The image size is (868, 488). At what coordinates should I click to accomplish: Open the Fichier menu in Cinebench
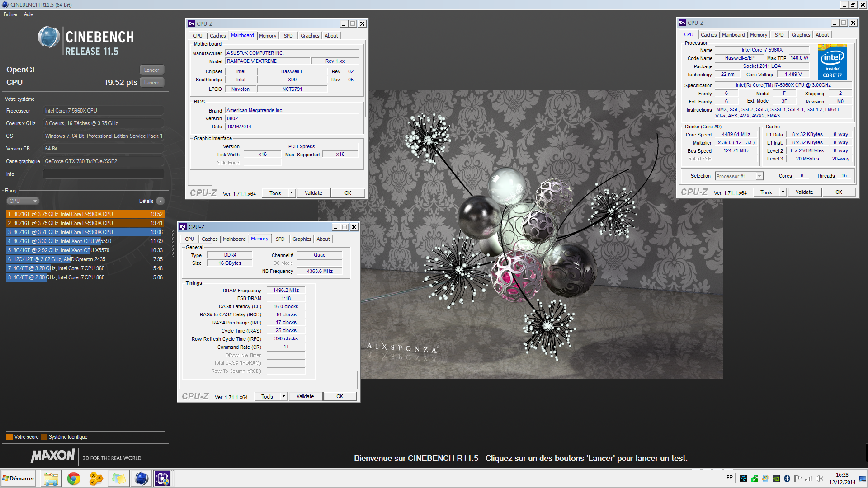click(x=10, y=14)
